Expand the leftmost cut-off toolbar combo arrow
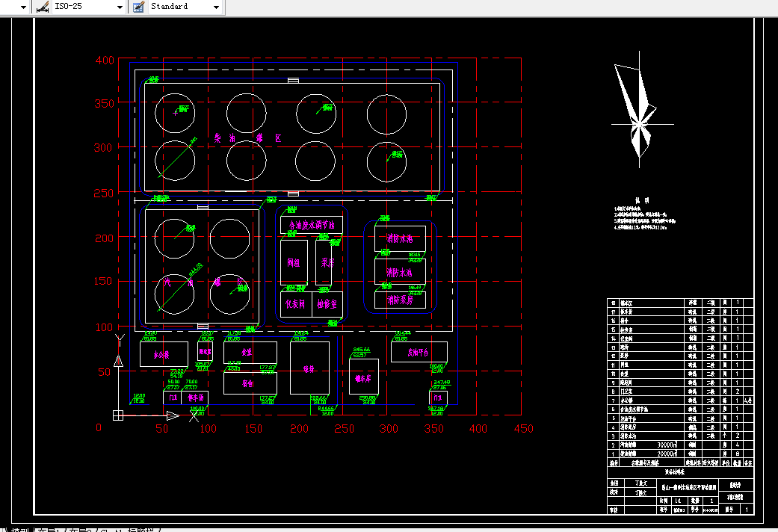This screenshot has width=778, height=532. pyautogui.click(x=23, y=7)
